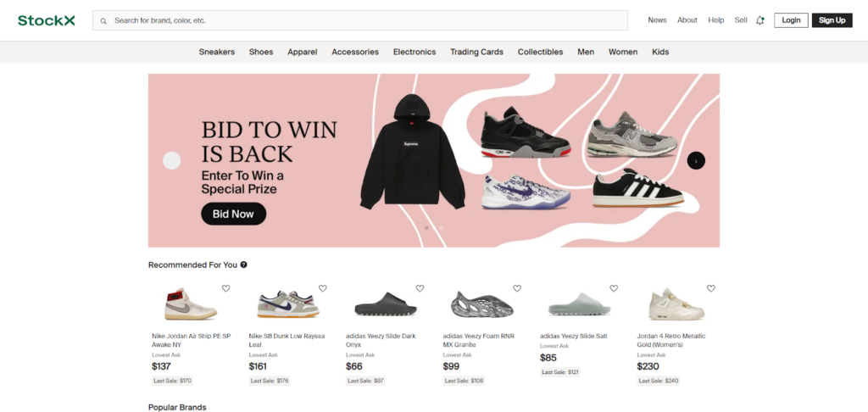Favorite the Nike Jordan Air Ship
The height and width of the screenshot is (412, 868).
point(225,288)
